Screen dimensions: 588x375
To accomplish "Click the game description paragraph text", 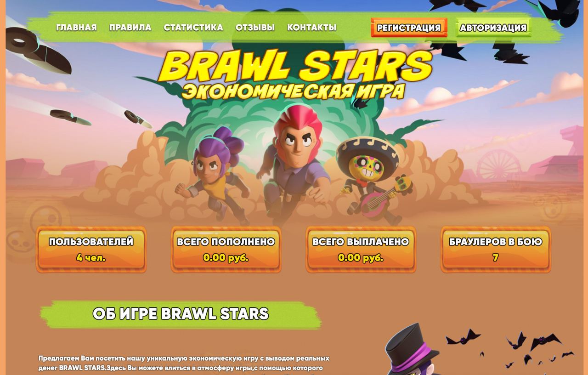I will tap(184, 363).
